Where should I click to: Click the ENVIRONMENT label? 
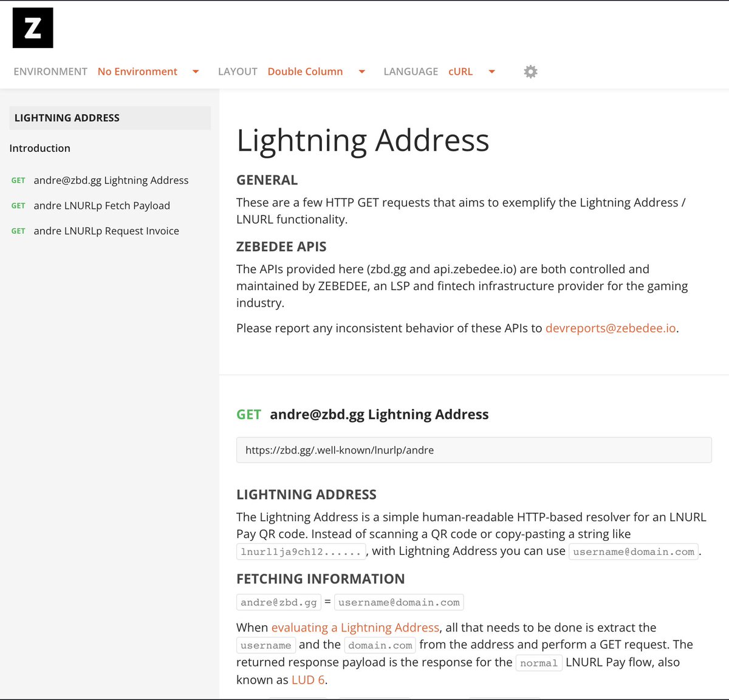click(x=50, y=72)
